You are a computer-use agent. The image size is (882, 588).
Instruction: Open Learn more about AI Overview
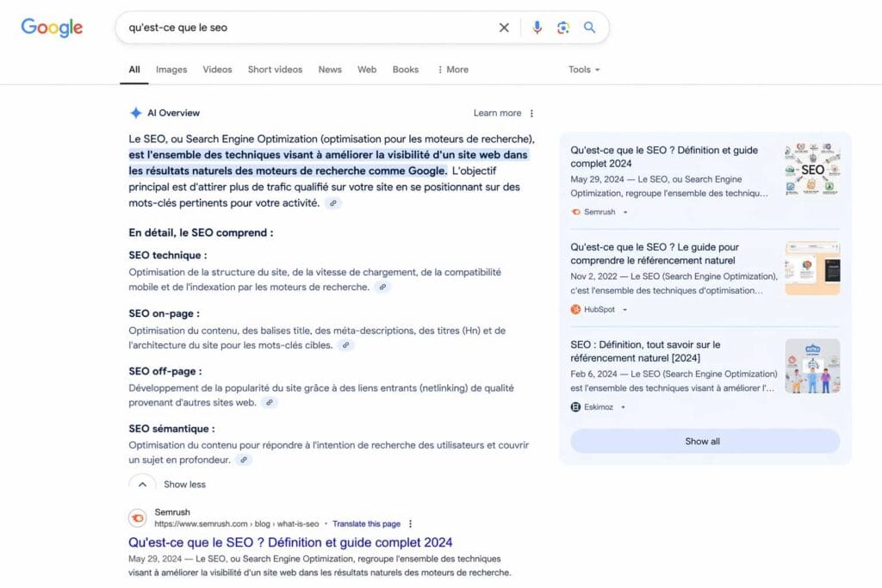[x=497, y=113]
